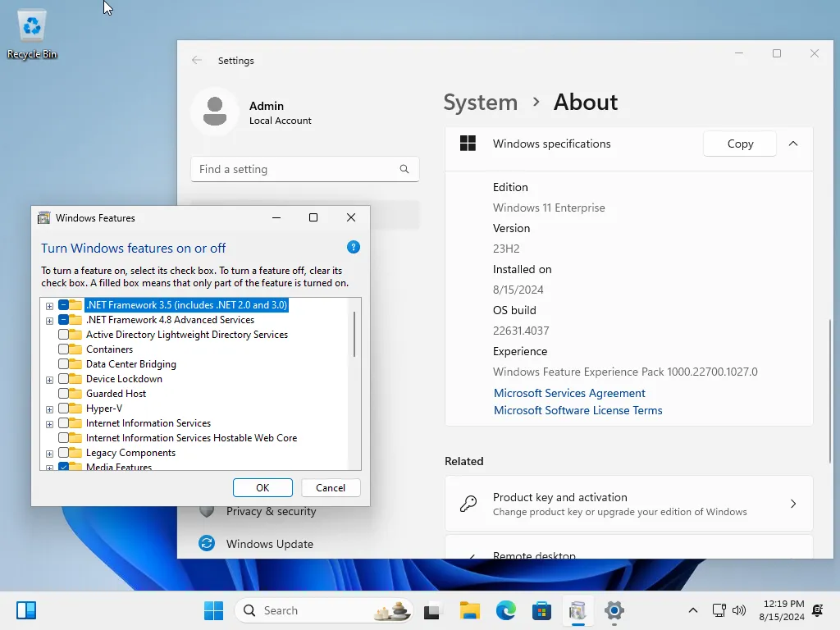Go to System in the breadcrumb
Screen dimensions: 840x630
pyautogui.click(x=481, y=102)
